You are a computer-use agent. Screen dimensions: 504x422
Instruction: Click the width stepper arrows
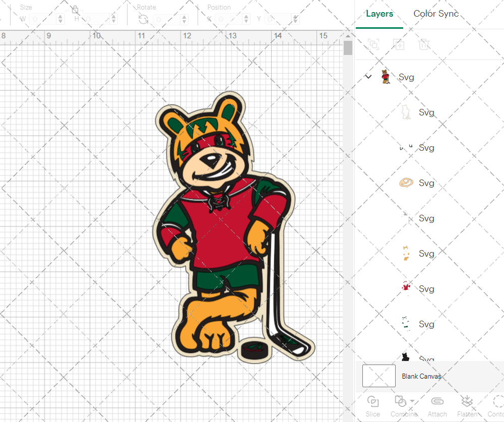coord(60,19)
